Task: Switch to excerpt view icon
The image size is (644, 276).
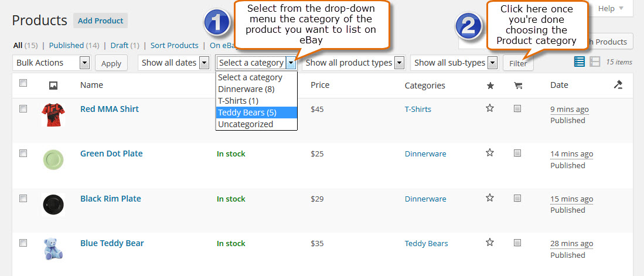Action: (x=594, y=62)
